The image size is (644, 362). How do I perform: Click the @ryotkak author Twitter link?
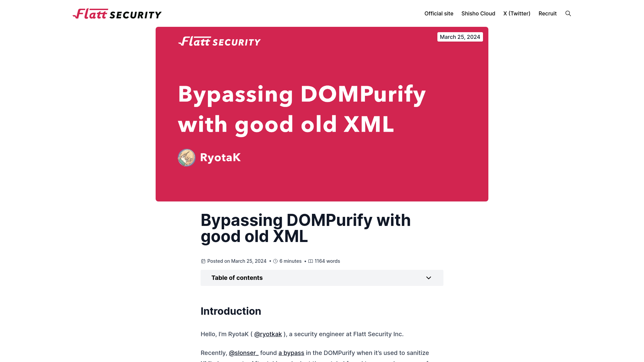point(268,334)
